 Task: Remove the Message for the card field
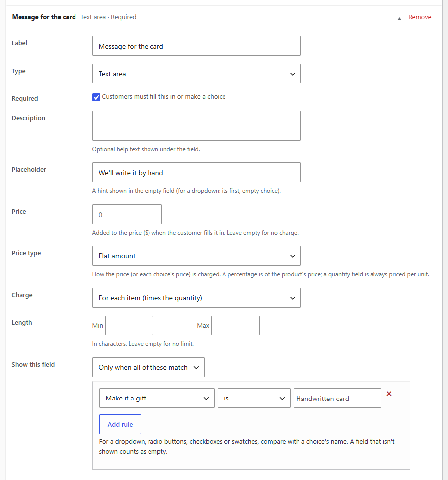pyautogui.click(x=420, y=17)
